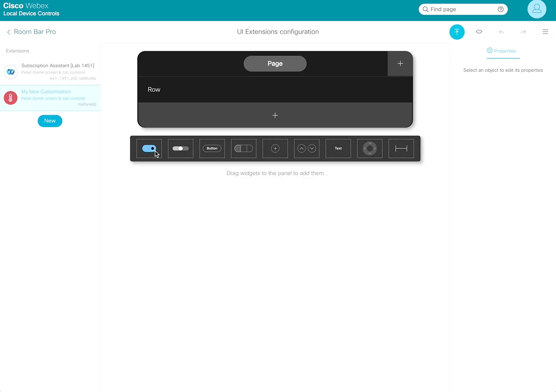Click the undo arrow

click(501, 32)
